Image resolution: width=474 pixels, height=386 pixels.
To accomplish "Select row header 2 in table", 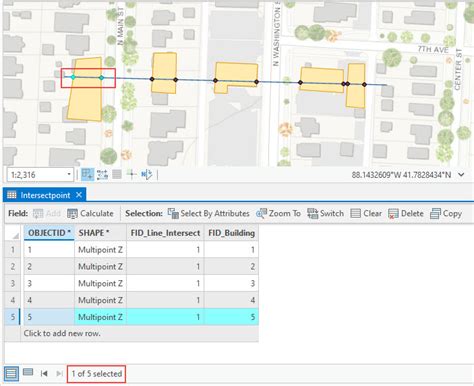I will tap(13, 266).
